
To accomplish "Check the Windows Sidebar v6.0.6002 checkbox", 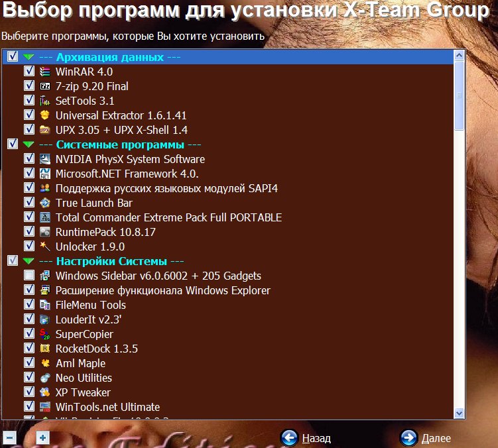I will [29, 275].
